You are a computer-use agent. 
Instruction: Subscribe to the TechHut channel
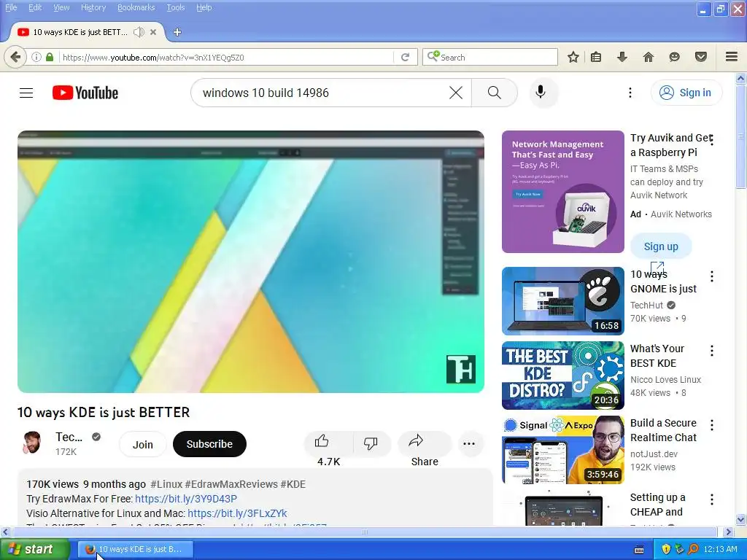tap(209, 444)
